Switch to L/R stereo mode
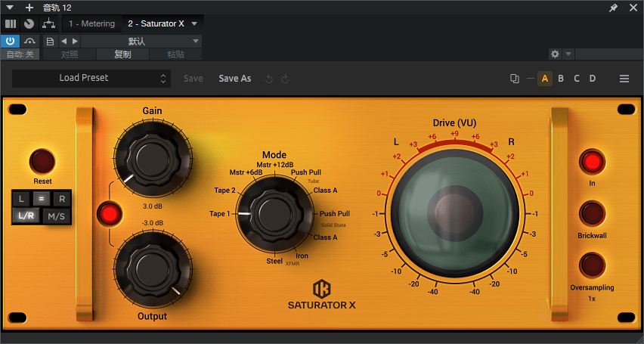Image resolution: width=644 pixels, height=344 pixels. click(26, 216)
